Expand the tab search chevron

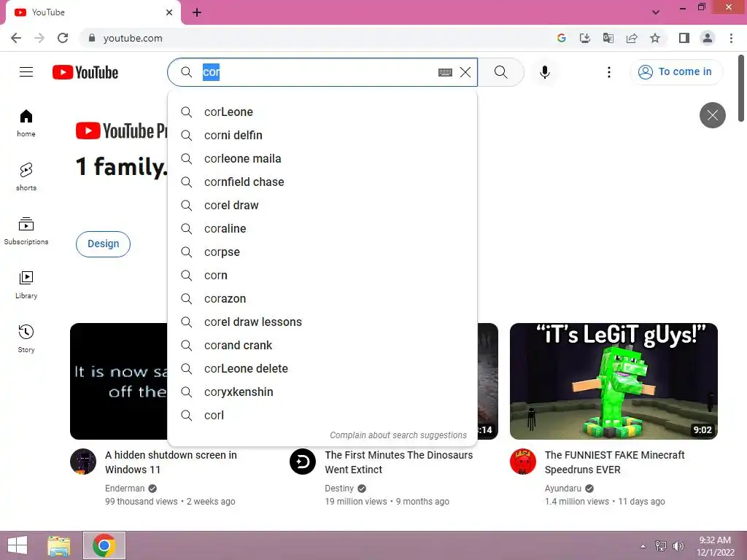[656, 12]
